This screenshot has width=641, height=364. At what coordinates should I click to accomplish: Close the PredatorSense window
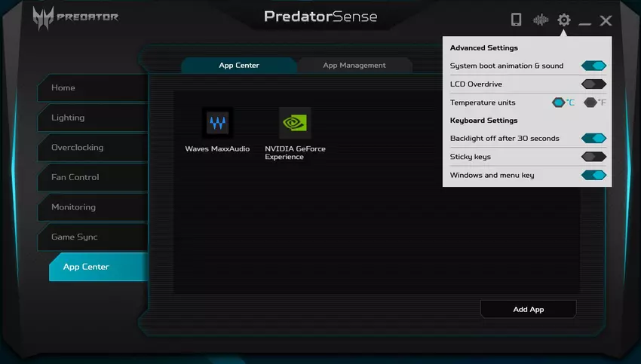pos(606,20)
